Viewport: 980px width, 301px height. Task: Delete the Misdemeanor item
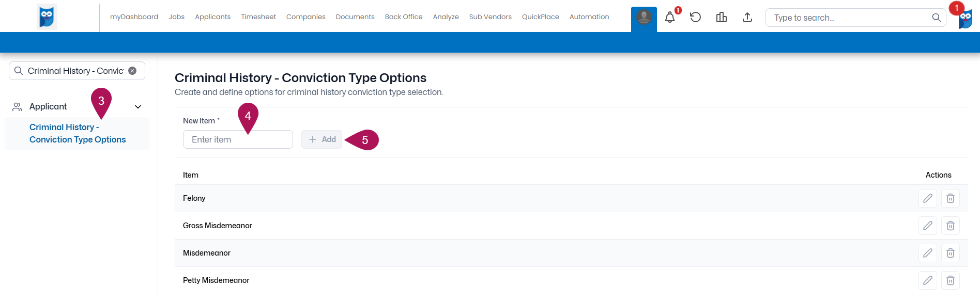(x=951, y=253)
